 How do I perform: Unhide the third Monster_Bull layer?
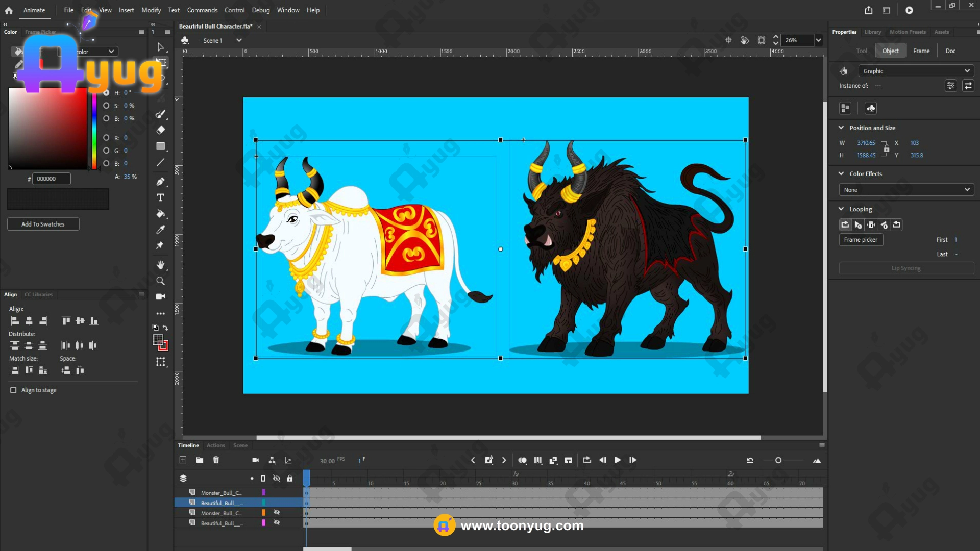[277, 513]
